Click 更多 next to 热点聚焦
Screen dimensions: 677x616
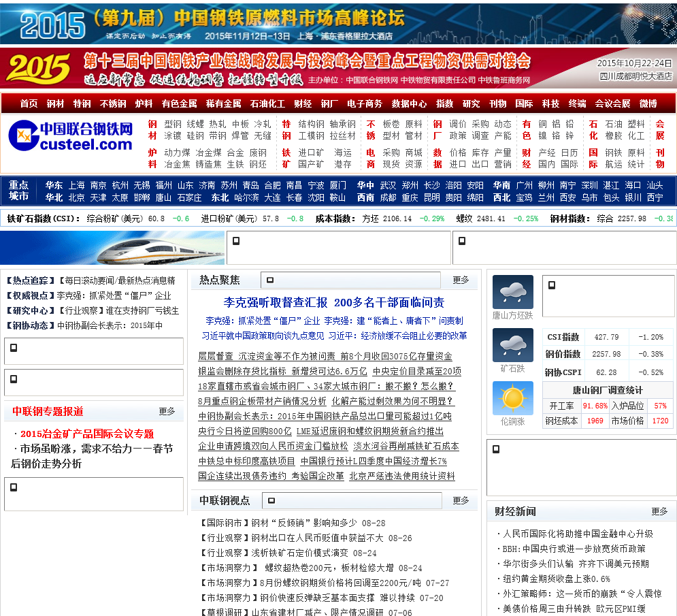coord(461,280)
